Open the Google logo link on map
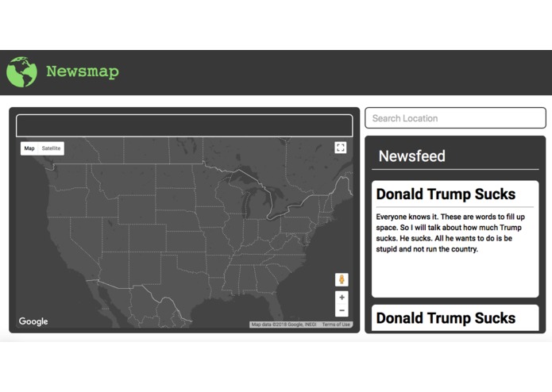The image size is (552, 392). pyautogui.click(x=33, y=321)
